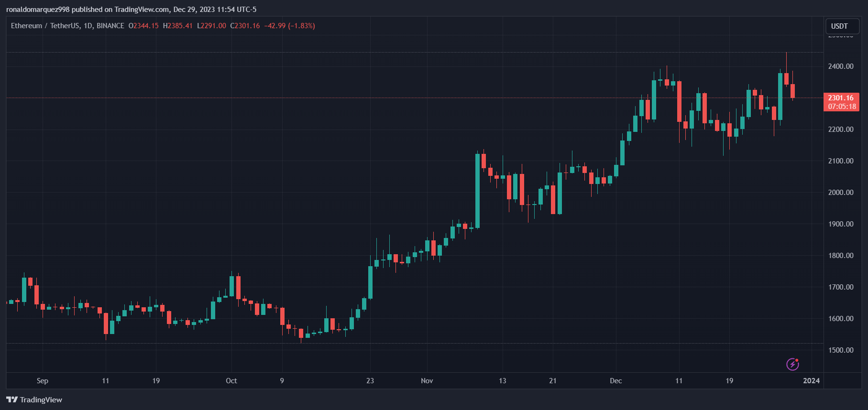This screenshot has width=868, height=410.
Task: Click the TradingView logo icon
Action: [12, 399]
